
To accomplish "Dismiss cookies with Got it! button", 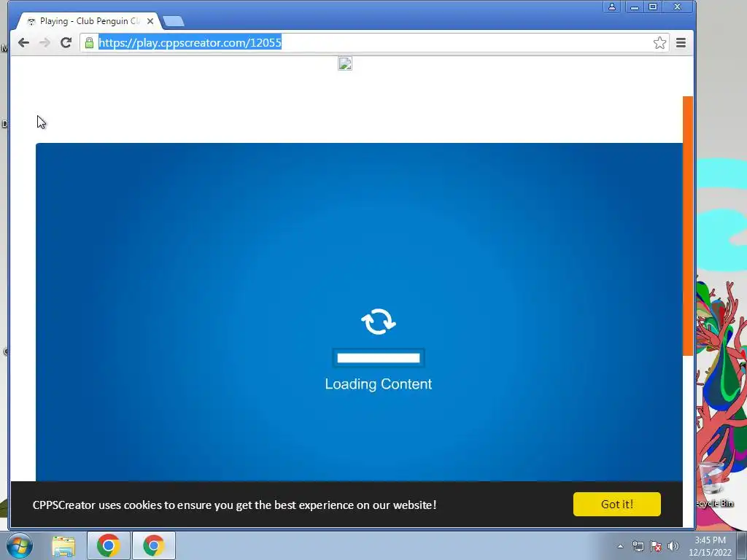I will pos(617,505).
